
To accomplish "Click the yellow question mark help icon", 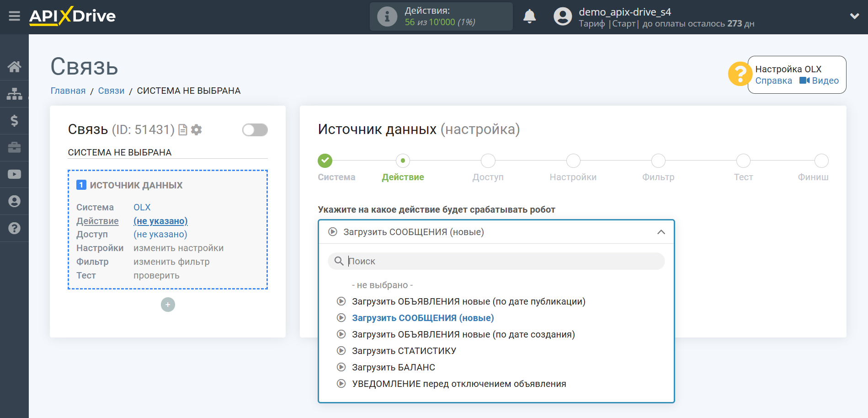I will click(x=740, y=74).
